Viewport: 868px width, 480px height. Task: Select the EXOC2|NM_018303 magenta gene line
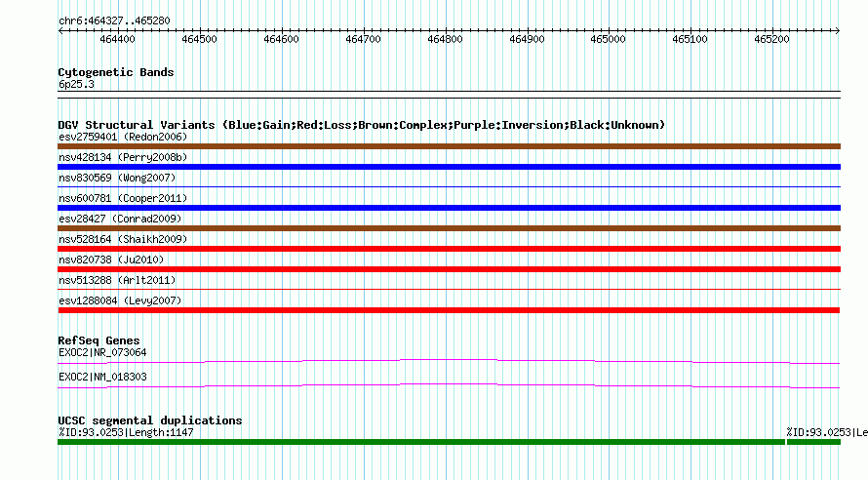pyautogui.click(x=449, y=386)
